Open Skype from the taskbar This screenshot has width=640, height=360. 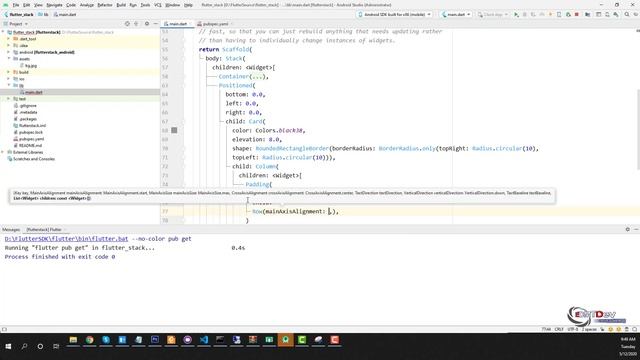pos(106,340)
